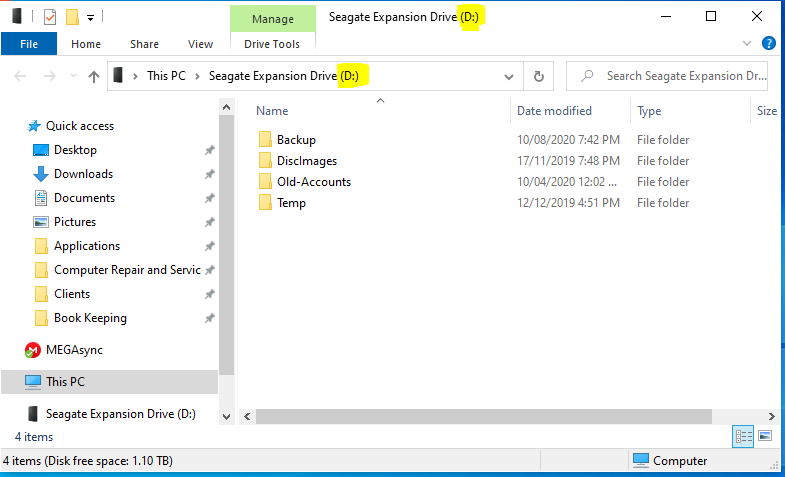Click the Backup folder icon
Viewport: 785px width, 477px height.
(265, 140)
